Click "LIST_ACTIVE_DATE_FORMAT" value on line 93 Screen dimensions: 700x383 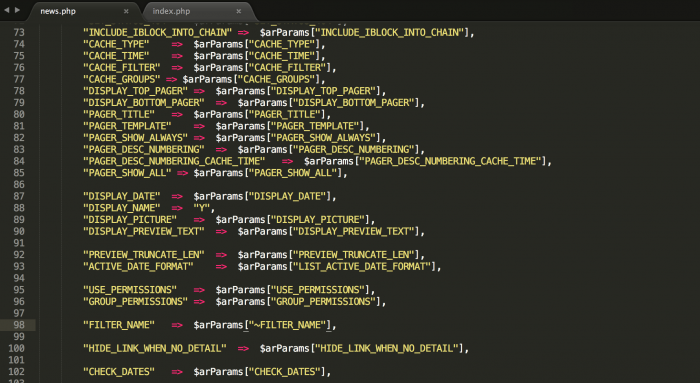tap(362, 266)
